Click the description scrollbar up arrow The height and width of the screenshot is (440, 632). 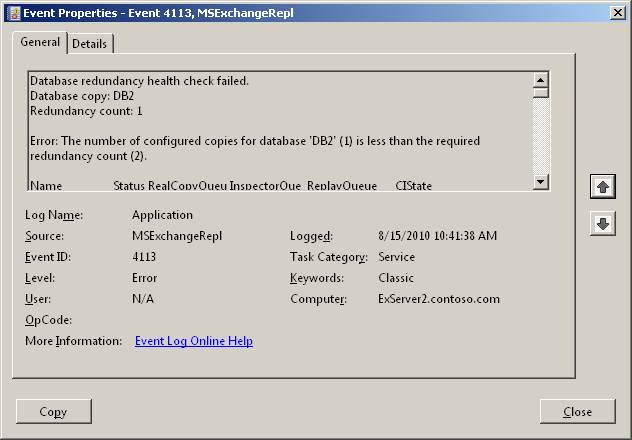(540, 80)
